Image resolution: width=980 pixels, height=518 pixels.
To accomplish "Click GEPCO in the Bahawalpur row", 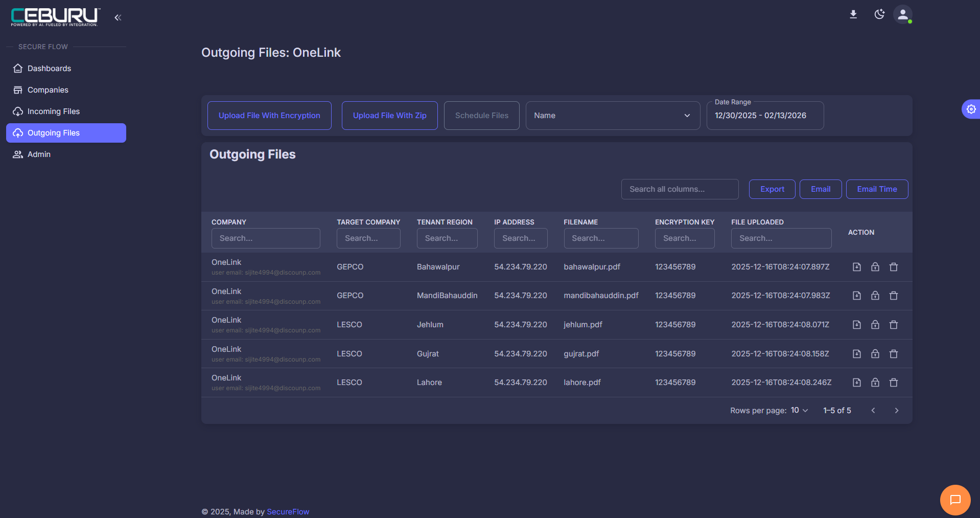I will tap(350, 267).
